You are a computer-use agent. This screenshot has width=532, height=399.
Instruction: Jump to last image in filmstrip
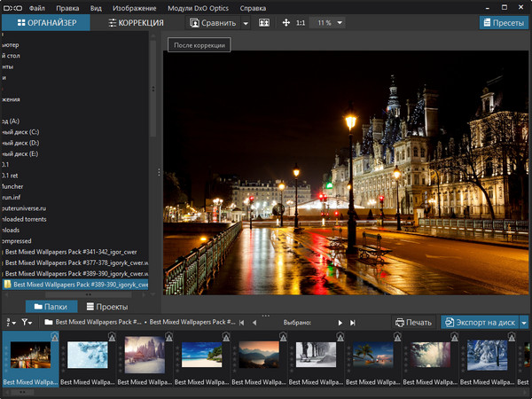pyautogui.click(x=352, y=323)
